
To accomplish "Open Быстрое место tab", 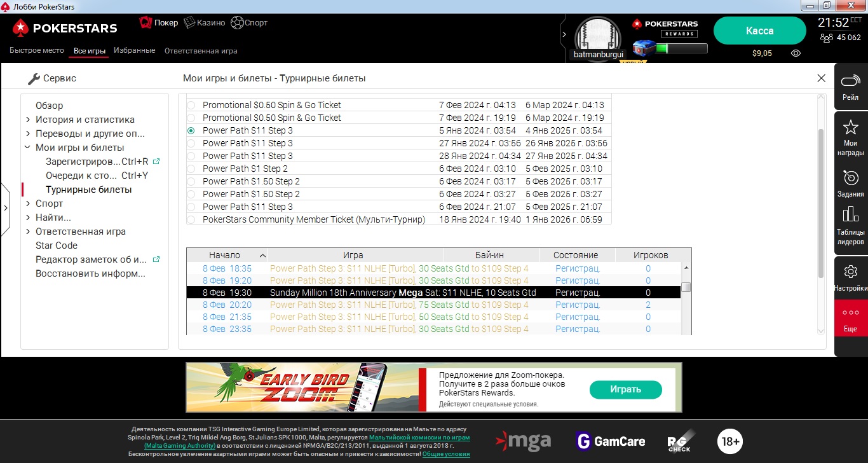I will tap(37, 50).
